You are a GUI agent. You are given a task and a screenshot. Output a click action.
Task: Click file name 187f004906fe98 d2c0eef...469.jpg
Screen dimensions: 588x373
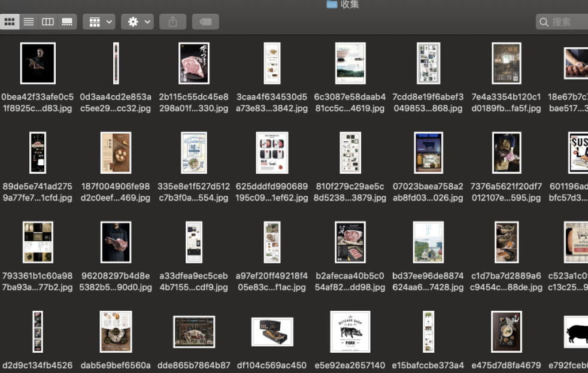tap(116, 192)
